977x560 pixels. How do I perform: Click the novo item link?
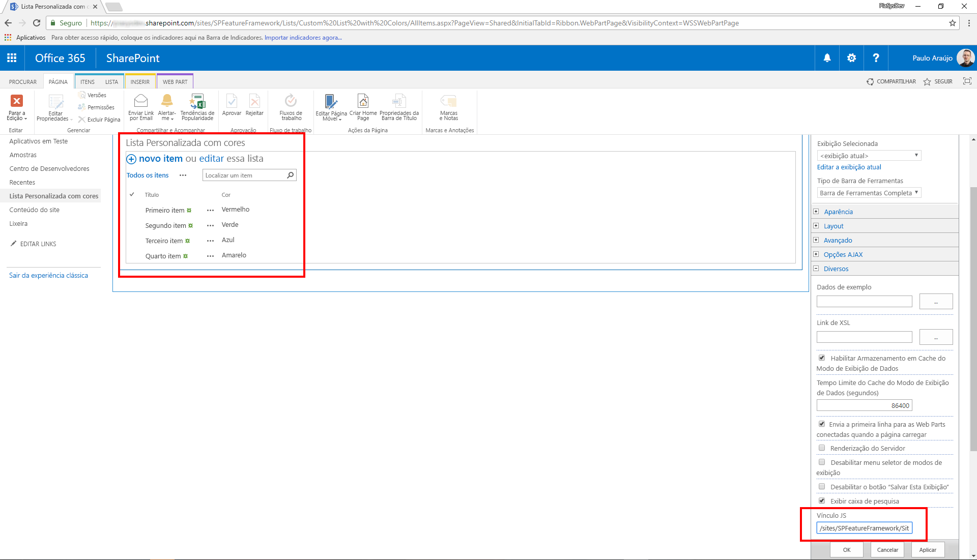point(161,159)
